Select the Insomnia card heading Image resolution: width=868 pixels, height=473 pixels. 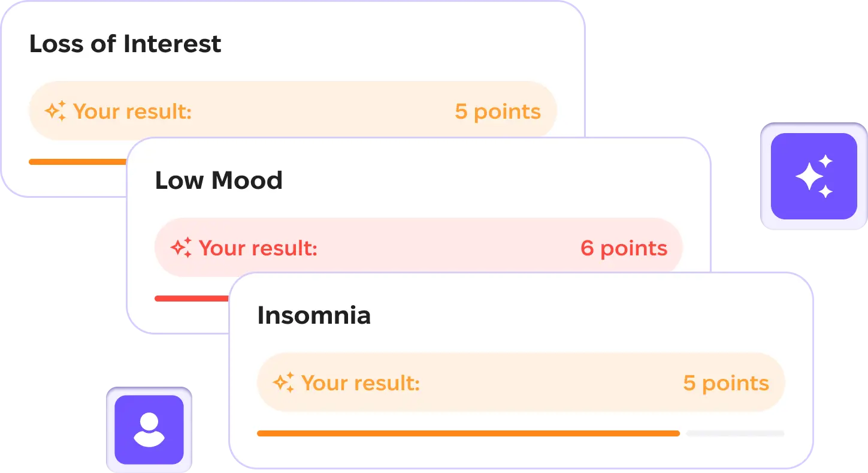coord(314,315)
